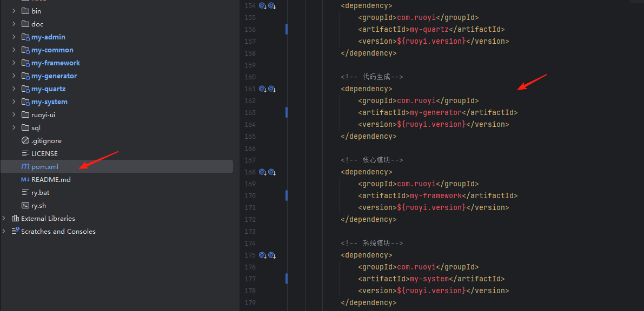The image size is (644, 311).
Task: Click the ignore-file icon beside .gitignore
Action: tap(25, 141)
